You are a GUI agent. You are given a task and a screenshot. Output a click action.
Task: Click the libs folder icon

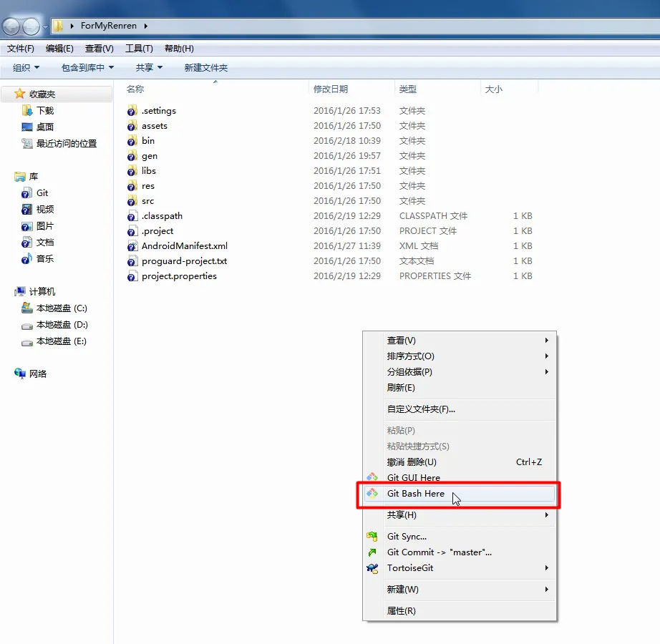132,171
